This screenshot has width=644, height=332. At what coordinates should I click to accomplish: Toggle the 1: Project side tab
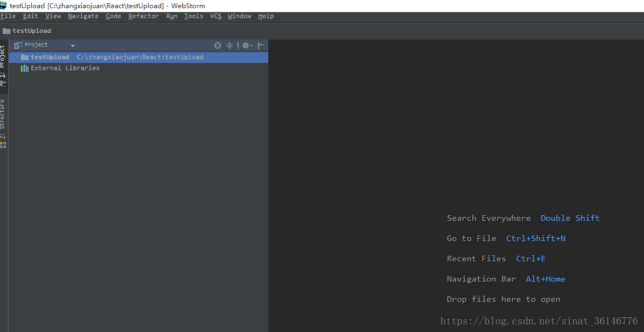3,66
